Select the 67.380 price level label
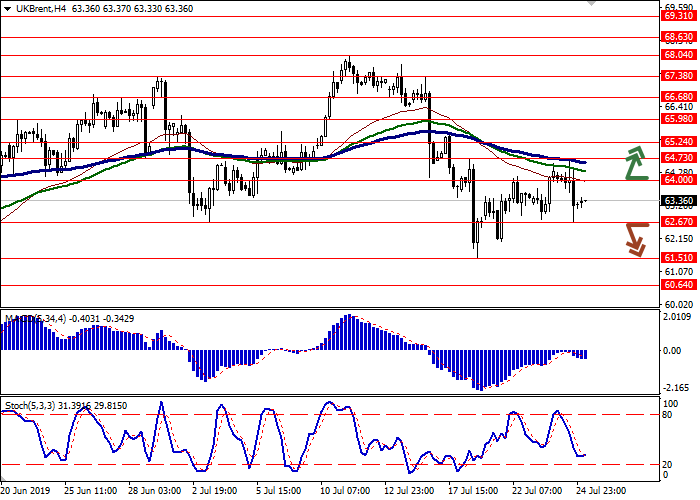The image size is (700, 500). tap(678, 75)
